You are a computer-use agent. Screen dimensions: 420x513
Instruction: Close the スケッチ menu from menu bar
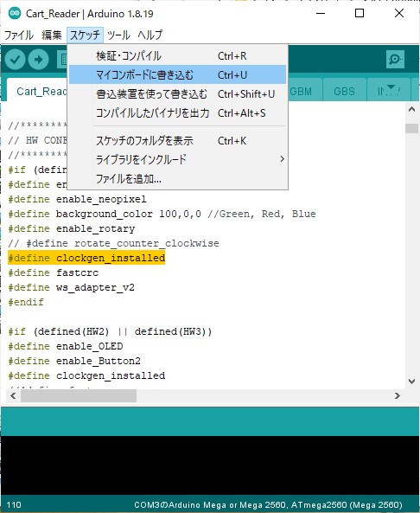coord(85,35)
